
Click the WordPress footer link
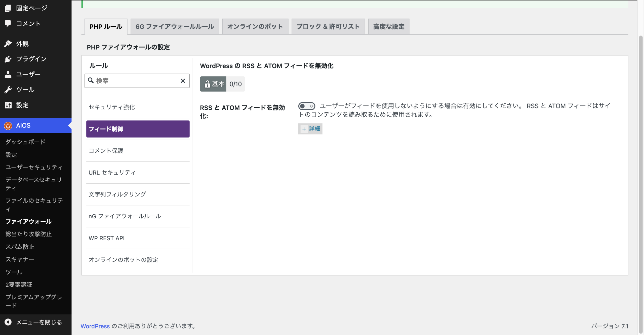coord(95,326)
